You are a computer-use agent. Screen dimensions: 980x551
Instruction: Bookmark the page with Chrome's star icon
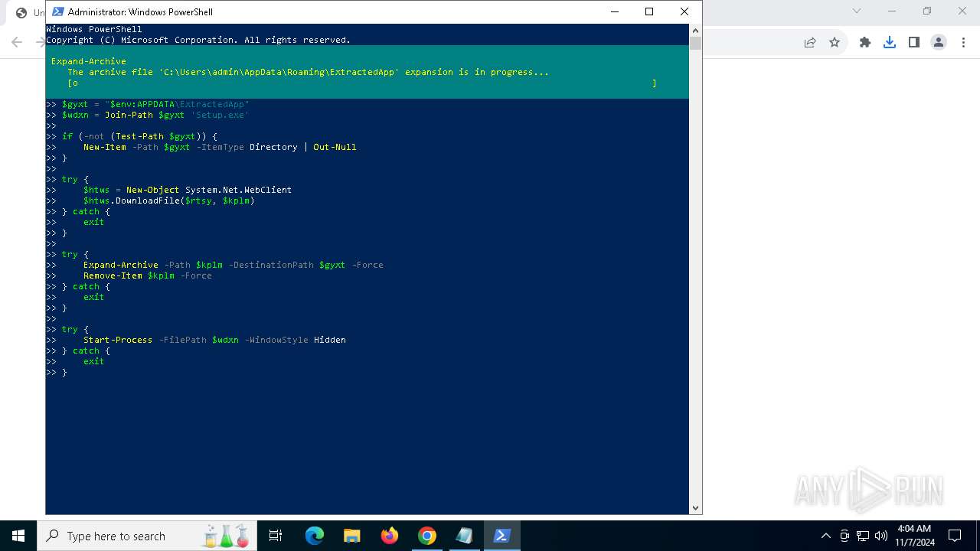[835, 42]
